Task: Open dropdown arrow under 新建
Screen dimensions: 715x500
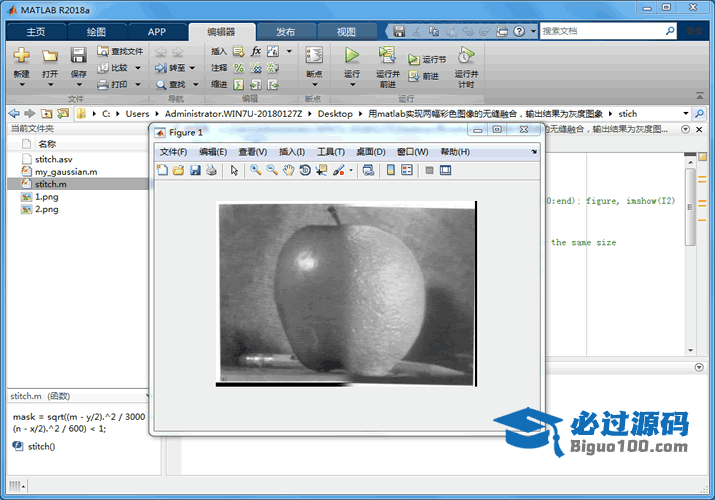Action: (x=21, y=85)
